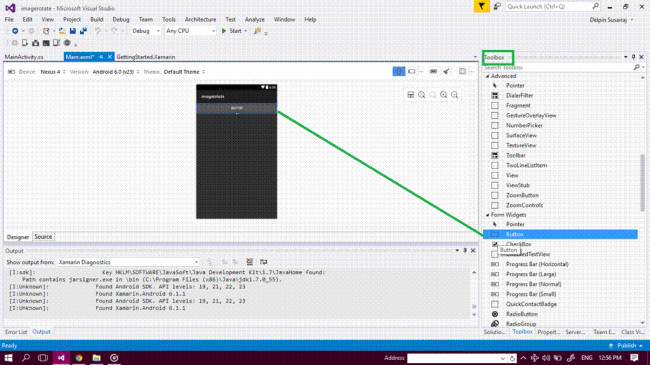This screenshot has height=365, width=650.
Task: Pin the Toolbox panel with pushpin icon
Action: point(633,57)
